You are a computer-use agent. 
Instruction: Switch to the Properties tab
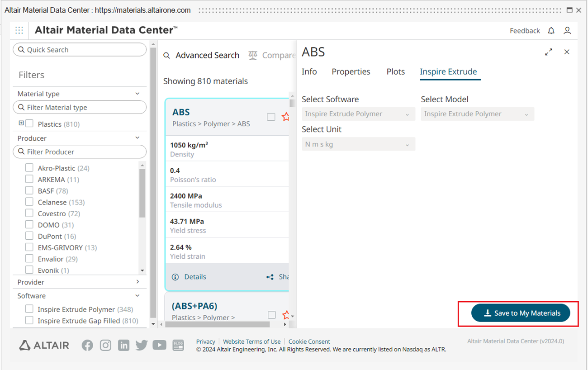click(x=351, y=71)
